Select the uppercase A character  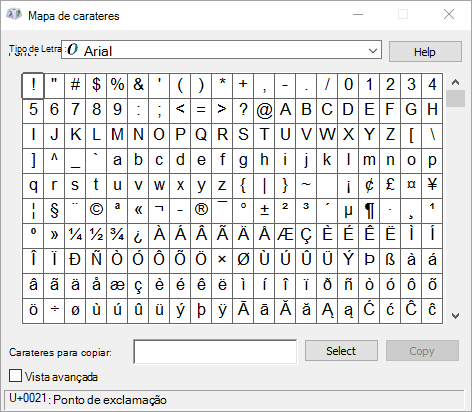285,111
